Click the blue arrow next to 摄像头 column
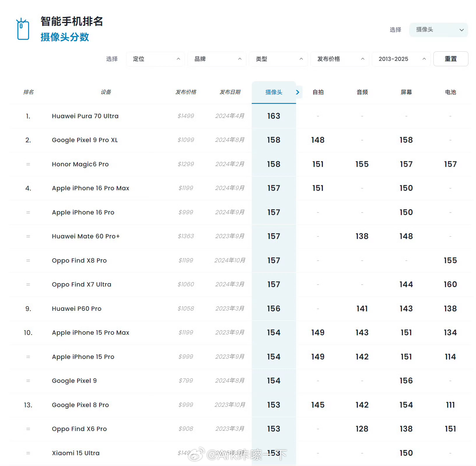Image resolution: width=476 pixels, height=466 pixels. [297, 92]
